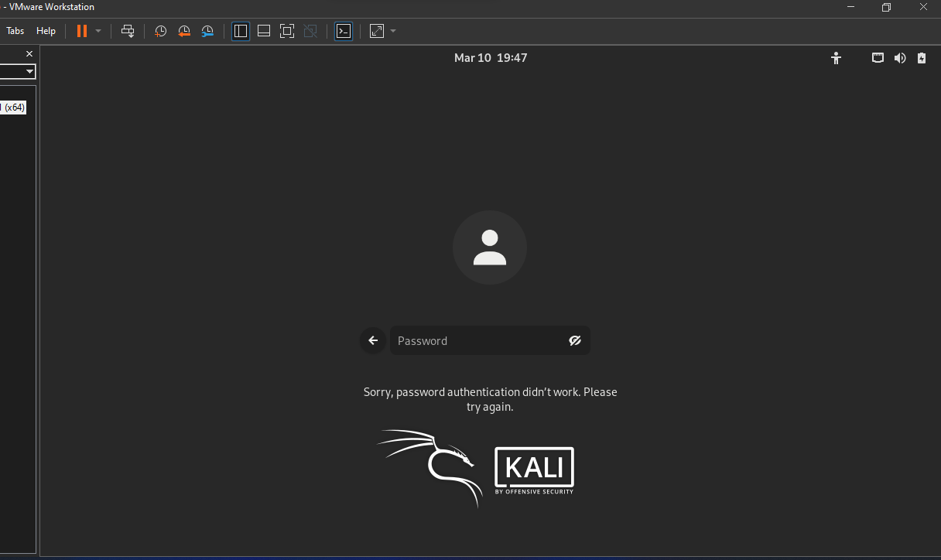Screen dimensions: 941x560
Task: Expand the stretch guest display dropdown arrow
Action: 393,31
